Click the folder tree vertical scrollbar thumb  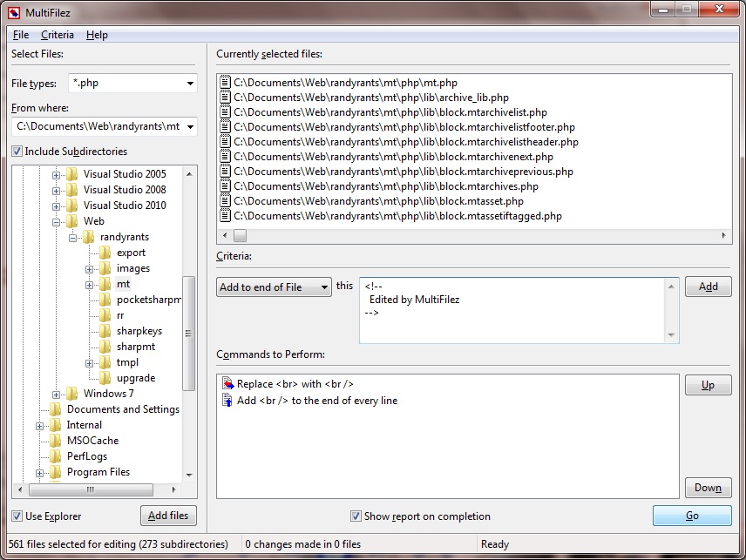188,334
